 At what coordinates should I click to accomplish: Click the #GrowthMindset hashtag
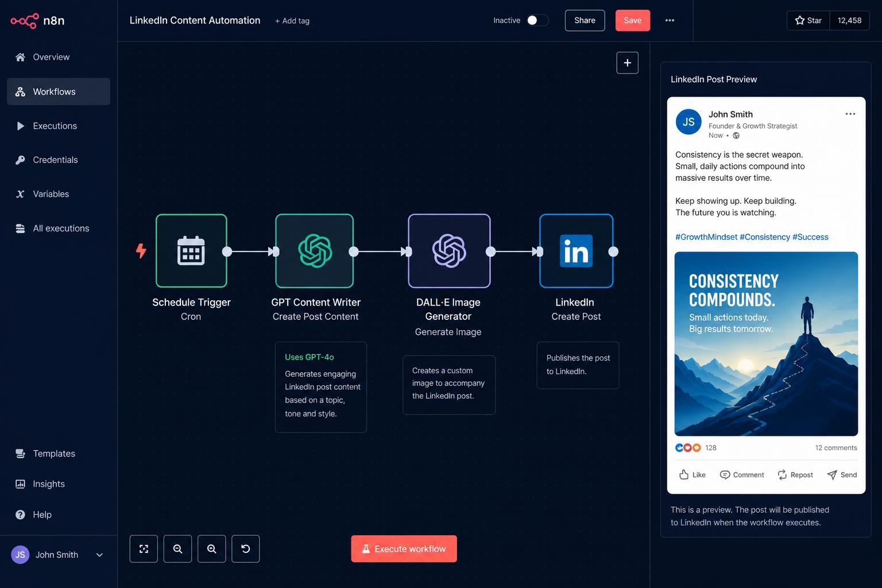tap(706, 237)
